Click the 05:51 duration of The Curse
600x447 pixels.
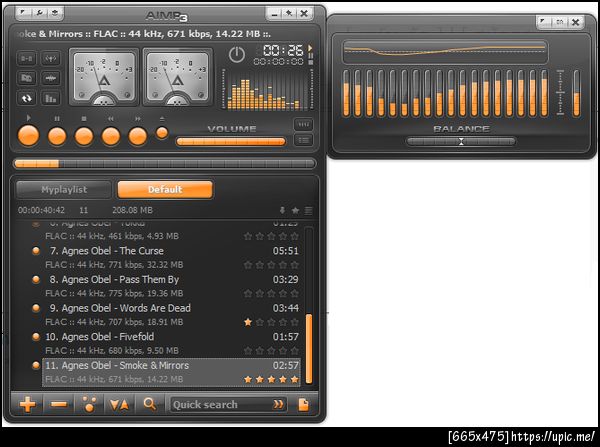(x=285, y=251)
